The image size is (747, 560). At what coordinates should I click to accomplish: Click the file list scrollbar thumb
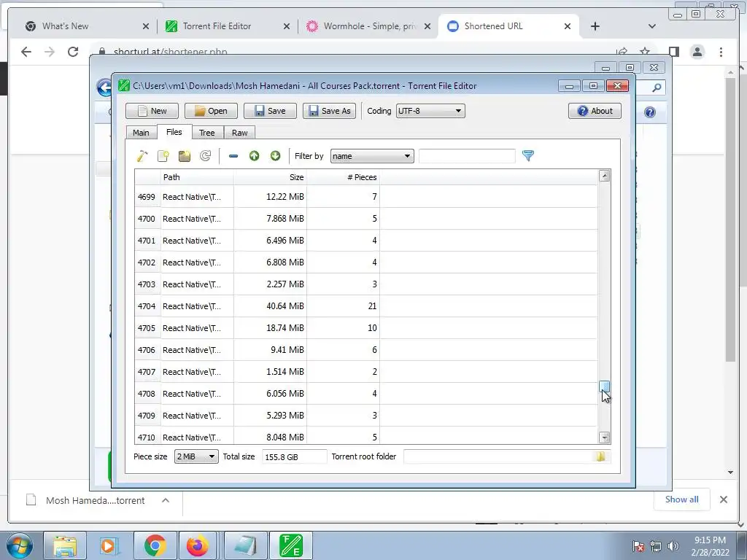tap(605, 386)
